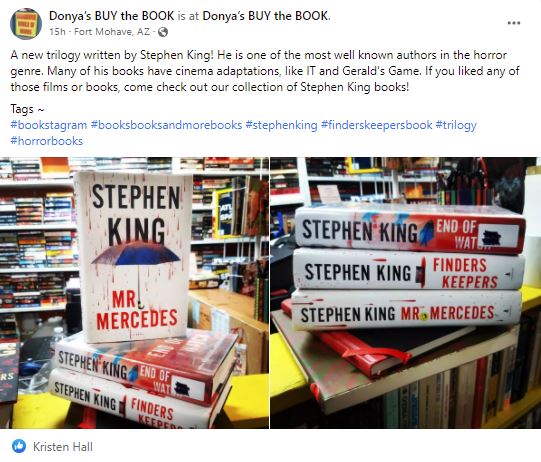Open the #stephenking hashtag
The width and height of the screenshot is (541, 462).
tap(281, 125)
